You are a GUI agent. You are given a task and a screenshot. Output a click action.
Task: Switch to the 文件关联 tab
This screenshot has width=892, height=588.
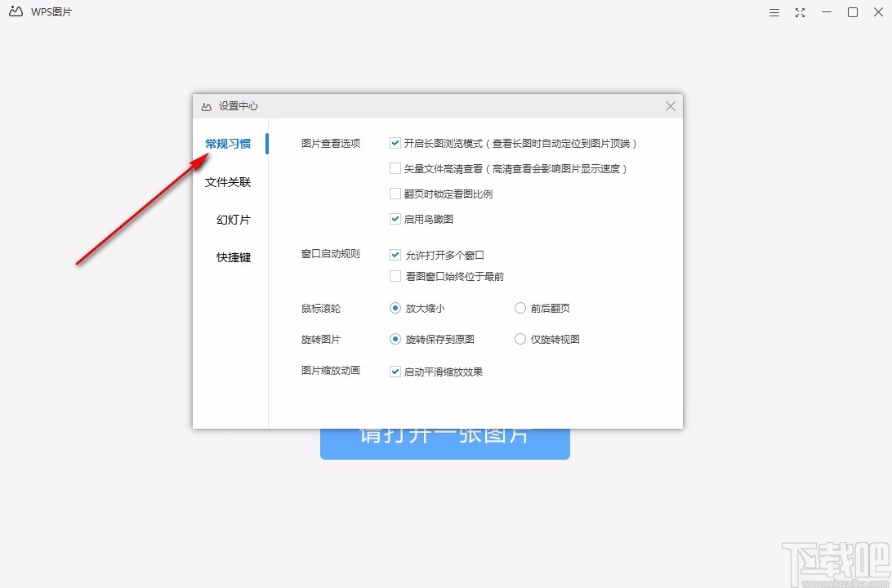(x=228, y=182)
